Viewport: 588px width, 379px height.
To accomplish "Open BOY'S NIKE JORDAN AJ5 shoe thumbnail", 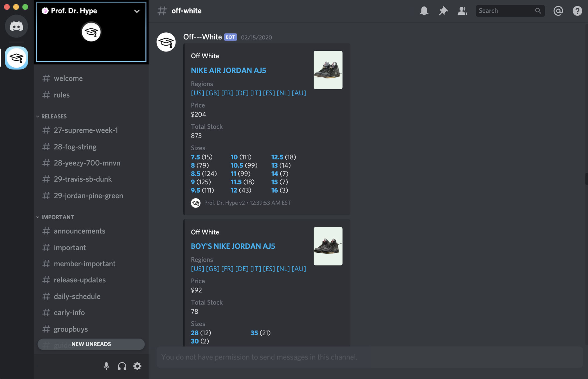I will point(328,246).
